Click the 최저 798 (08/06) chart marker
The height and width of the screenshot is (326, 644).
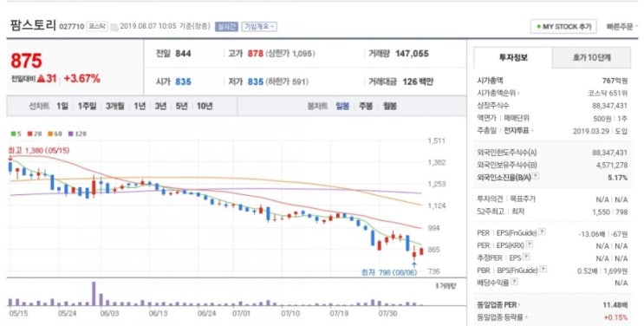coord(389,272)
